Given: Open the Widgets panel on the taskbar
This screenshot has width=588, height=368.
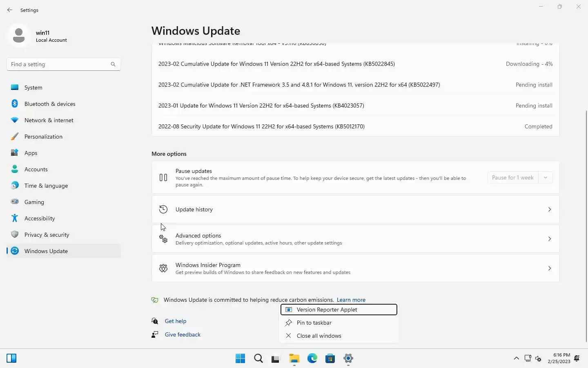Looking at the screenshot, I should tap(11, 359).
